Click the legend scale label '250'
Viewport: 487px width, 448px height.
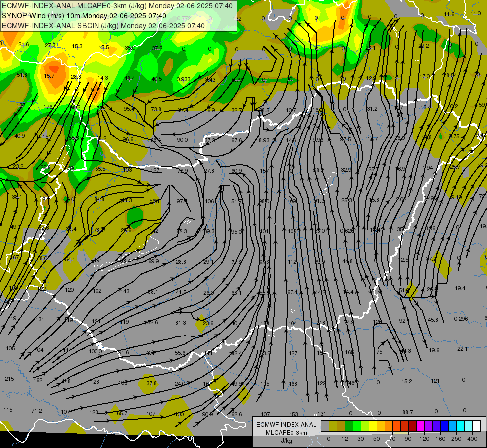pos(456,439)
